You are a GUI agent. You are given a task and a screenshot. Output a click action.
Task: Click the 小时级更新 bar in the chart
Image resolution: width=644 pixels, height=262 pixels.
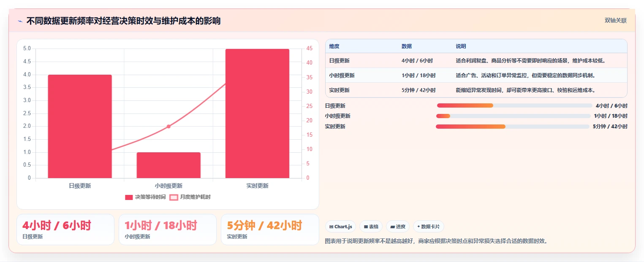[168, 165]
